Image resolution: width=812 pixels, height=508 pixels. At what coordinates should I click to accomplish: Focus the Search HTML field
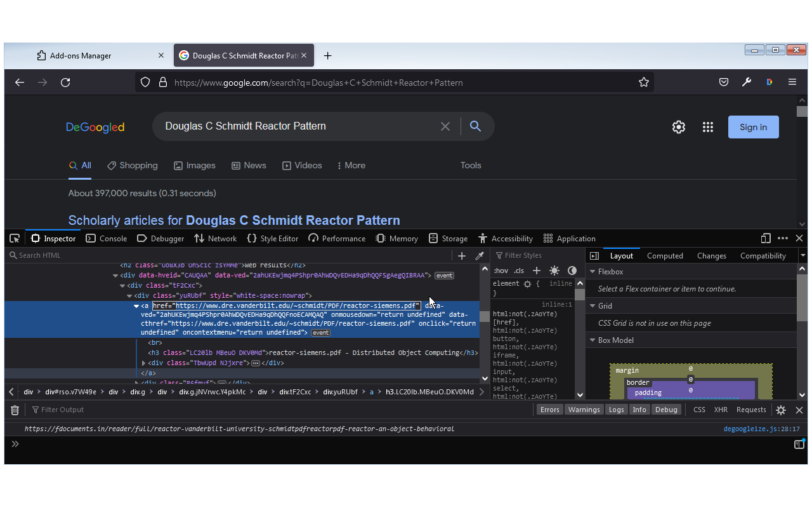tap(228, 255)
